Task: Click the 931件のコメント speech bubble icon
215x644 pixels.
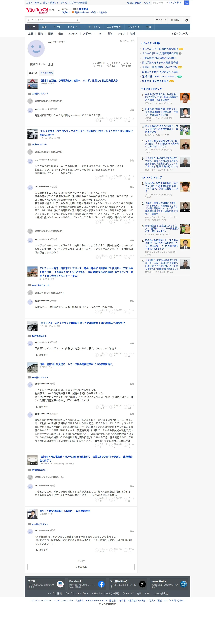Action: [29, 94]
